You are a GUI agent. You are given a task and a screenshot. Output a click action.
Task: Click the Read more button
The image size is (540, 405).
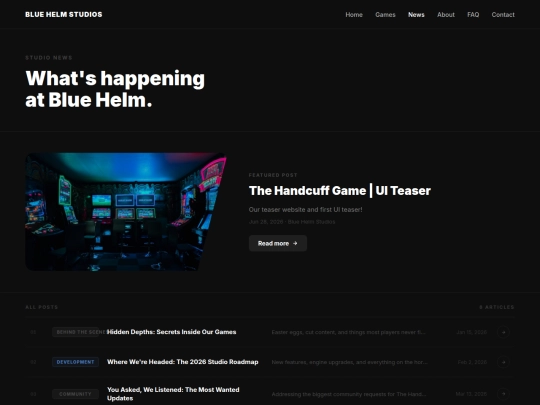(278, 243)
